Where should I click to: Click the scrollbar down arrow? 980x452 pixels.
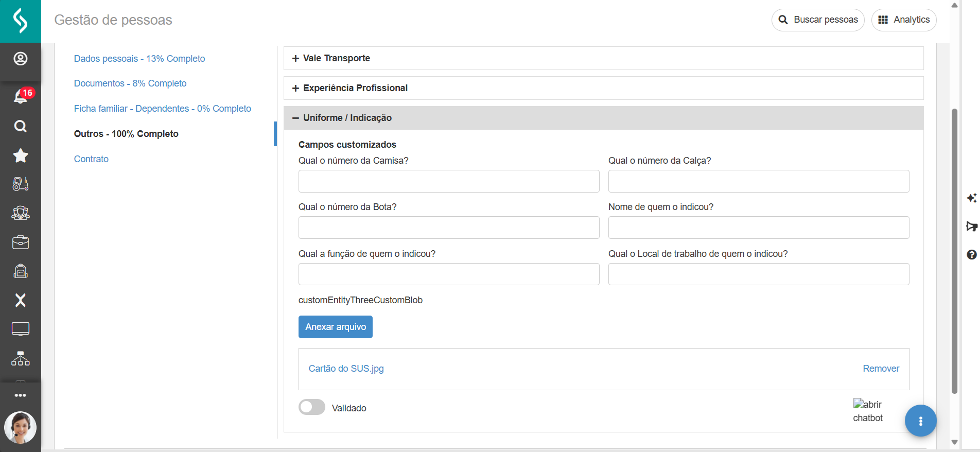[955, 442]
